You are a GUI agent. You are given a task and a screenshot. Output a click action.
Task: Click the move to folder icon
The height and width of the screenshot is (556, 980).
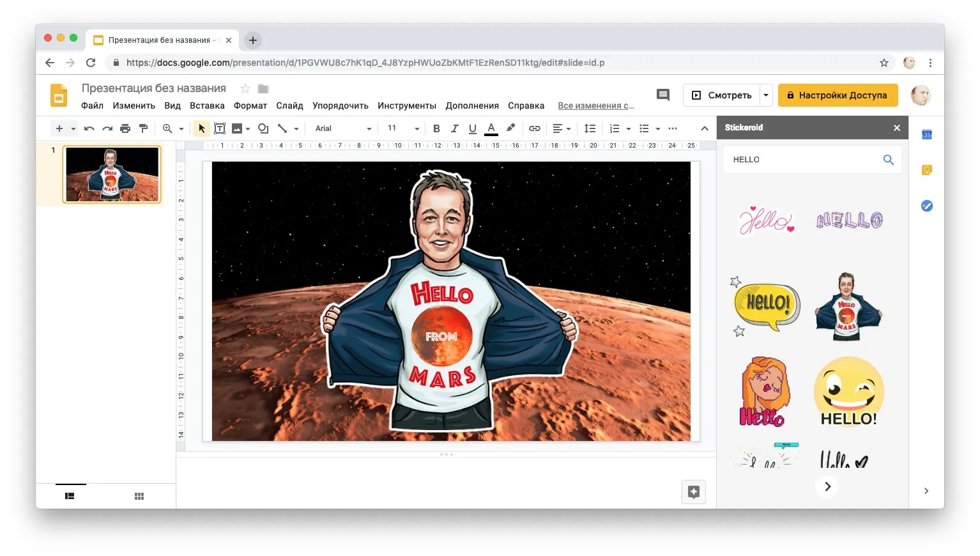[x=263, y=89]
